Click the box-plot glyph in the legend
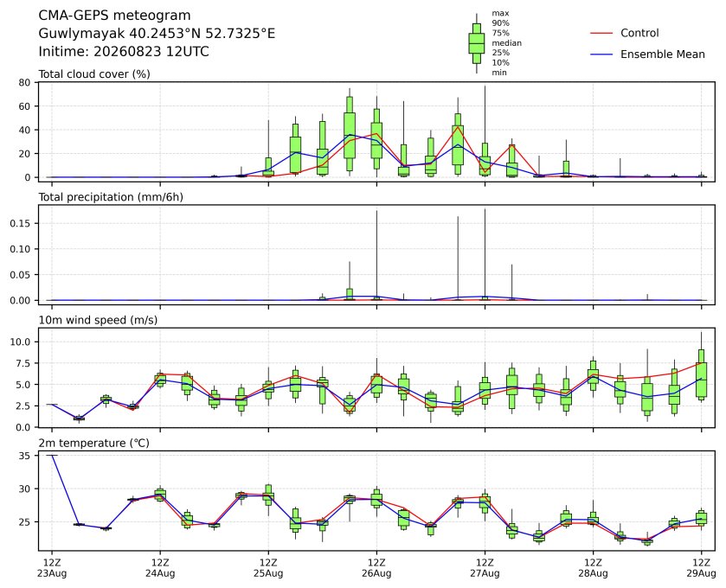 477,43
